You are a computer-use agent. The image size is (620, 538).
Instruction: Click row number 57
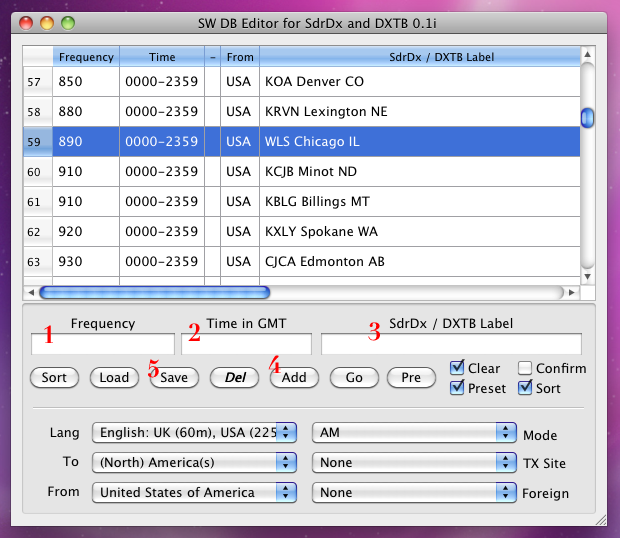[38, 81]
